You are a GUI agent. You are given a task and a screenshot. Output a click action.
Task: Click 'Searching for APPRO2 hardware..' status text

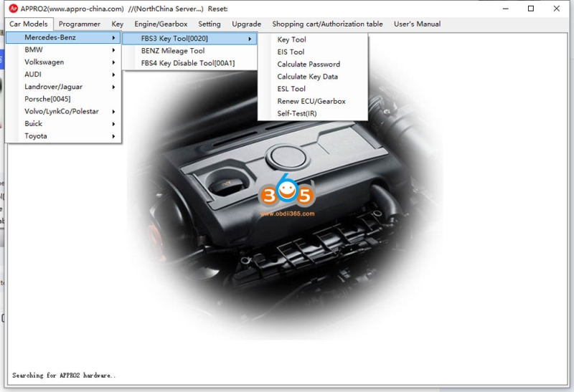(64, 376)
